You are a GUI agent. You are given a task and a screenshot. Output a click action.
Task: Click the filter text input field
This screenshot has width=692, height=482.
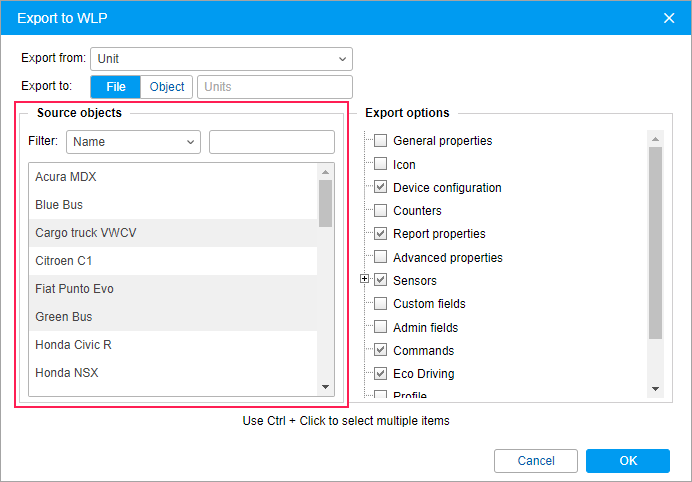[x=272, y=142]
